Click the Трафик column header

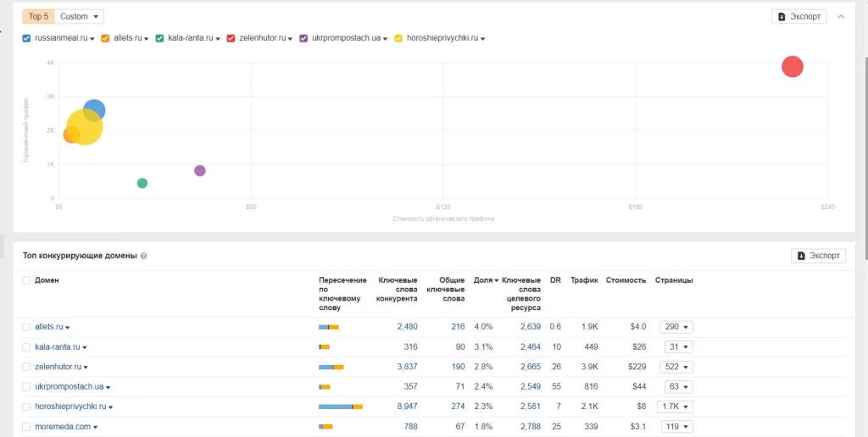584,280
